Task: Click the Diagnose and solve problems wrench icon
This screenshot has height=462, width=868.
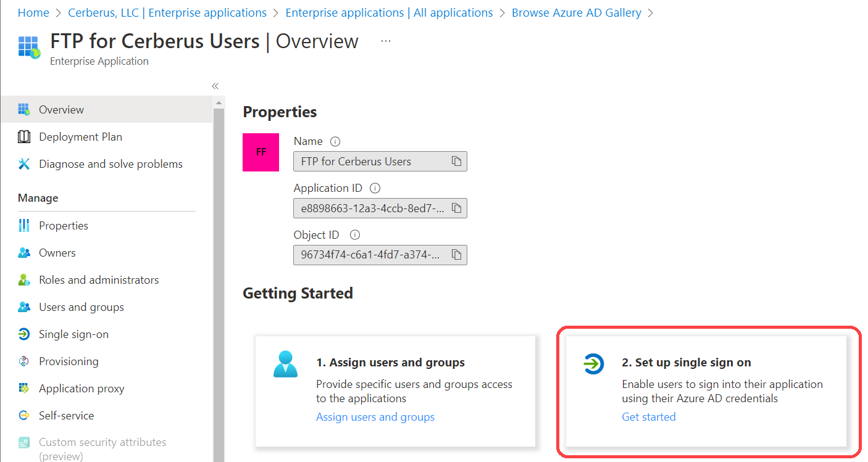Action: click(x=24, y=164)
